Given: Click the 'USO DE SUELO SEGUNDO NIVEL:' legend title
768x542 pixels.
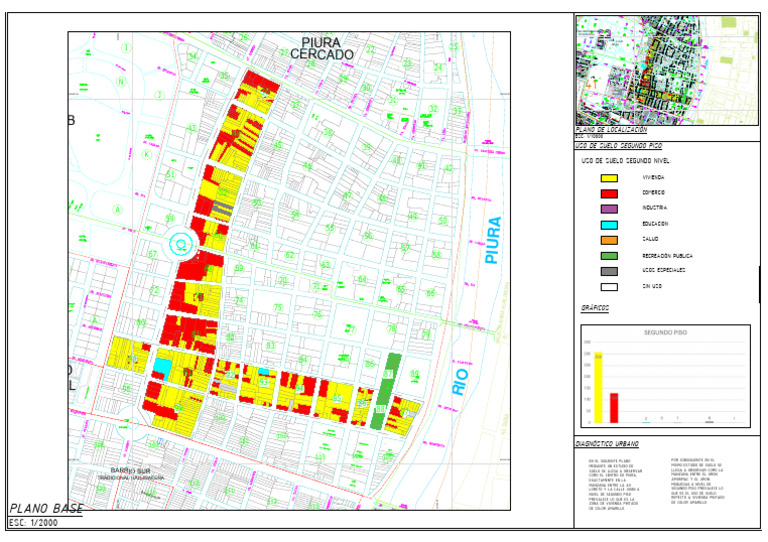Looking at the screenshot, I should [625, 161].
